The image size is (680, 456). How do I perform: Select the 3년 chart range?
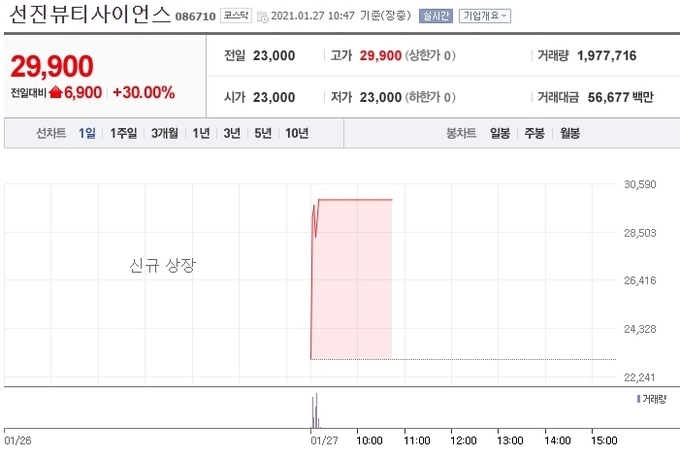coord(232,133)
